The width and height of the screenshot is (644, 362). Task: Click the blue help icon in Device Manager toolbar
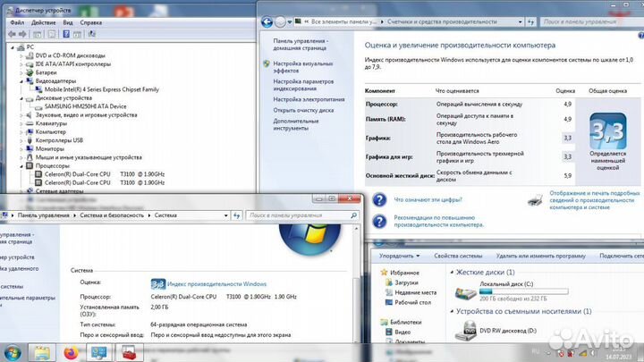click(65, 34)
